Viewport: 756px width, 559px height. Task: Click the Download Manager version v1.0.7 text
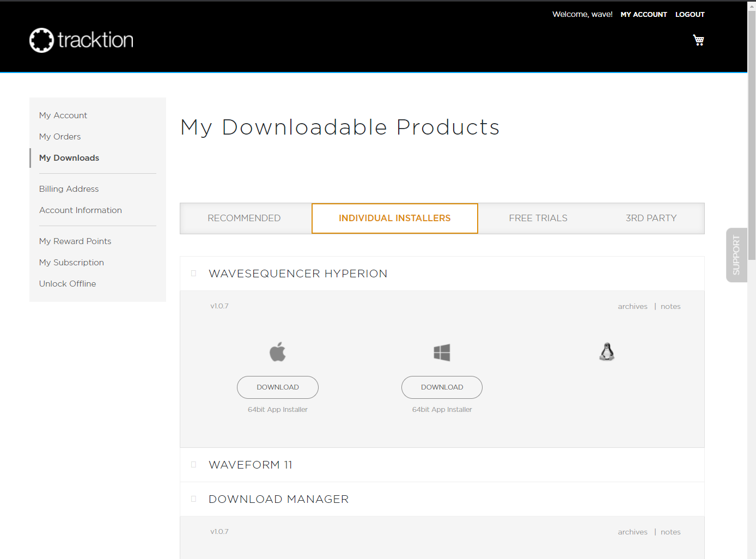pos(220,532)
